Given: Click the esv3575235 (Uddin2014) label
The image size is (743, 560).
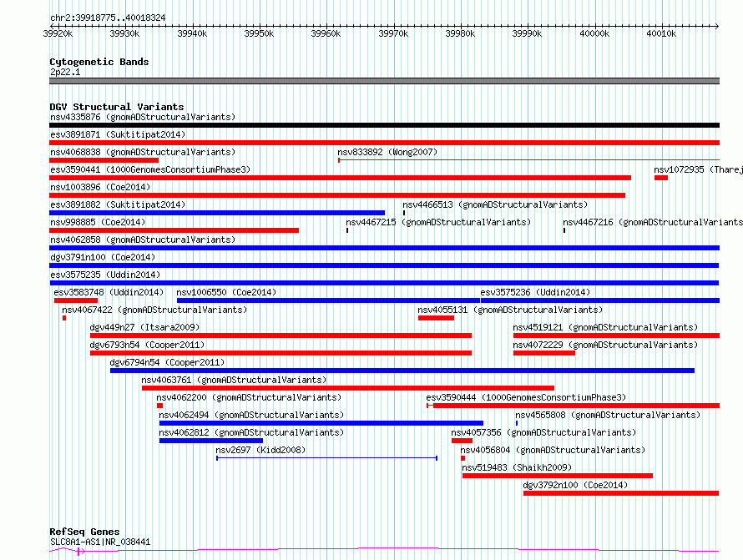Looking at the screenshot, I should pos(105,275).
